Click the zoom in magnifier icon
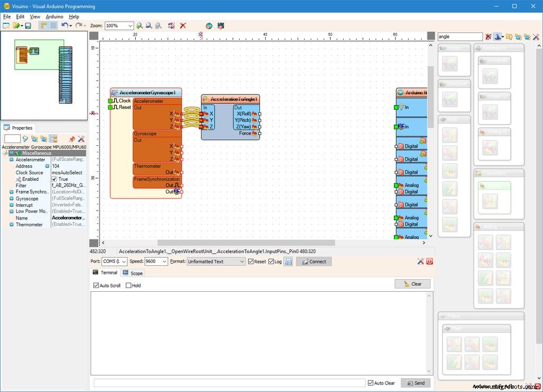The image size is (543, 392). [139, 25]
